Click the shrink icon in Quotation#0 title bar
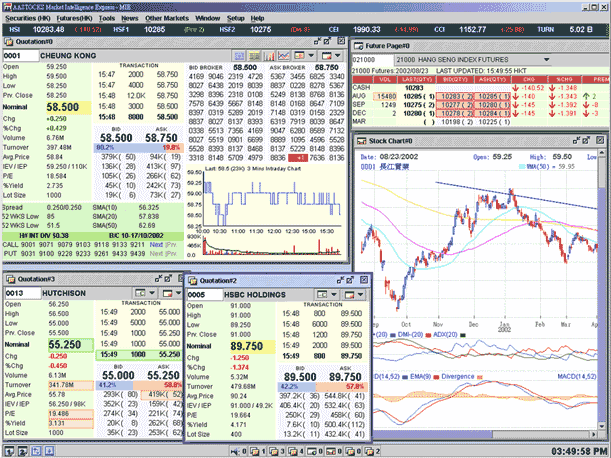This screenshot has width=611, height=458. coord(317,41)
